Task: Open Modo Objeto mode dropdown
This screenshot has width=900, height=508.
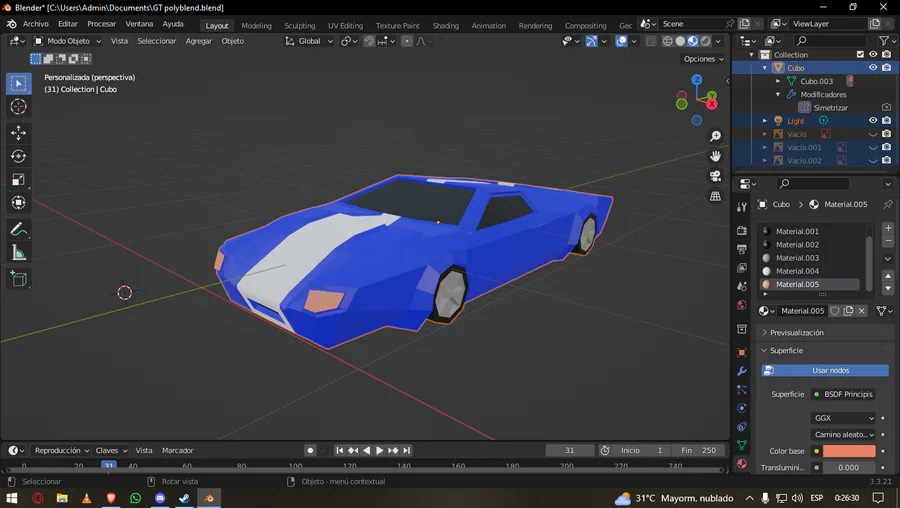Action: pyautogui.click(x=67, y=41)
